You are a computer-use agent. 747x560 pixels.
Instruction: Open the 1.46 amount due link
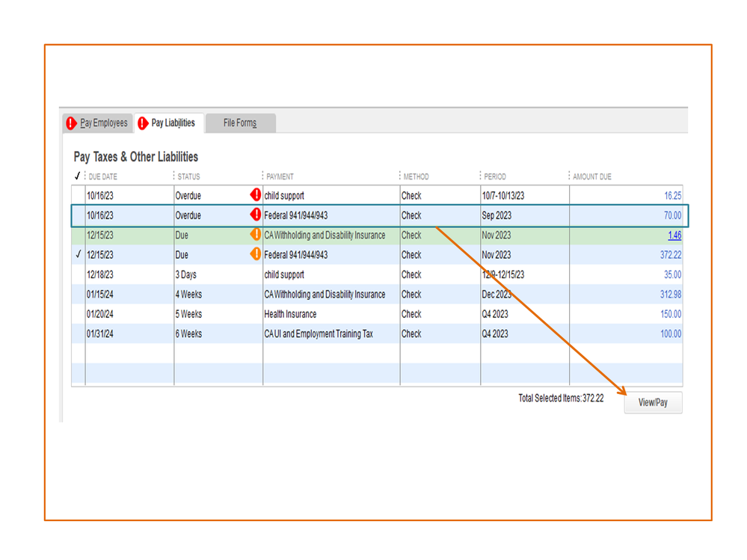pos(674,236)
